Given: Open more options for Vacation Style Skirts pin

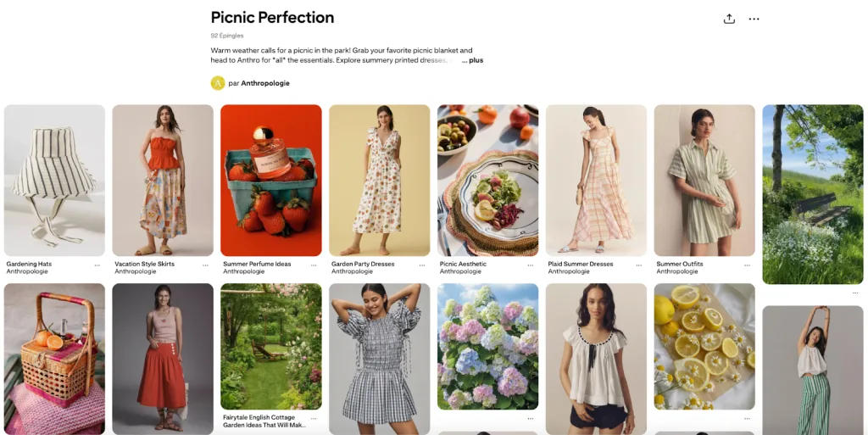Looking at the screenshot, I should pyautogui.click(x=205, y=265).
